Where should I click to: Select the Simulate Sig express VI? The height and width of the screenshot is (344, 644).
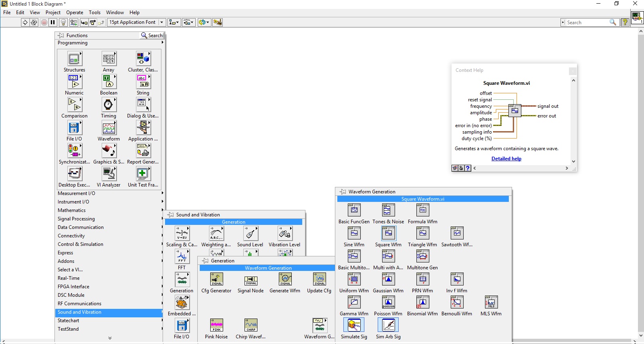point(354,325)
